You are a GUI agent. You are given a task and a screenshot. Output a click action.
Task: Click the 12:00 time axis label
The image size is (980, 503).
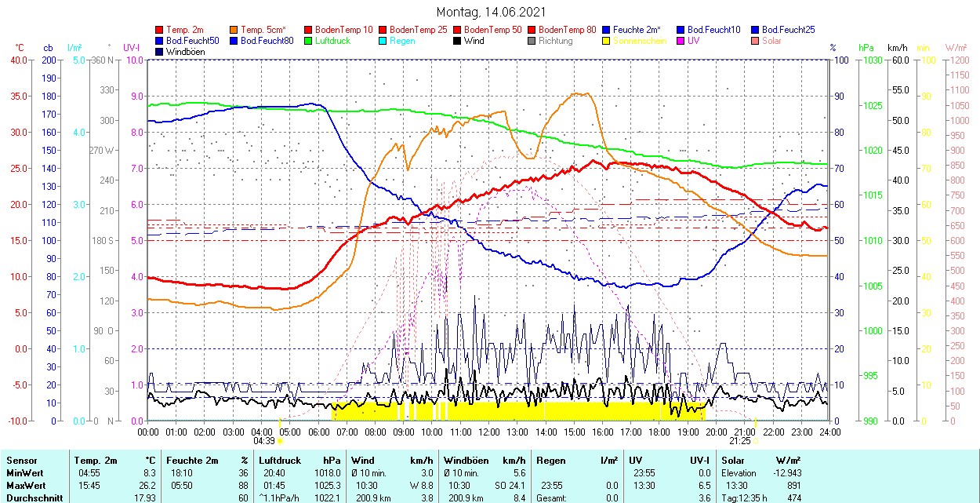[x=488, y=432]
